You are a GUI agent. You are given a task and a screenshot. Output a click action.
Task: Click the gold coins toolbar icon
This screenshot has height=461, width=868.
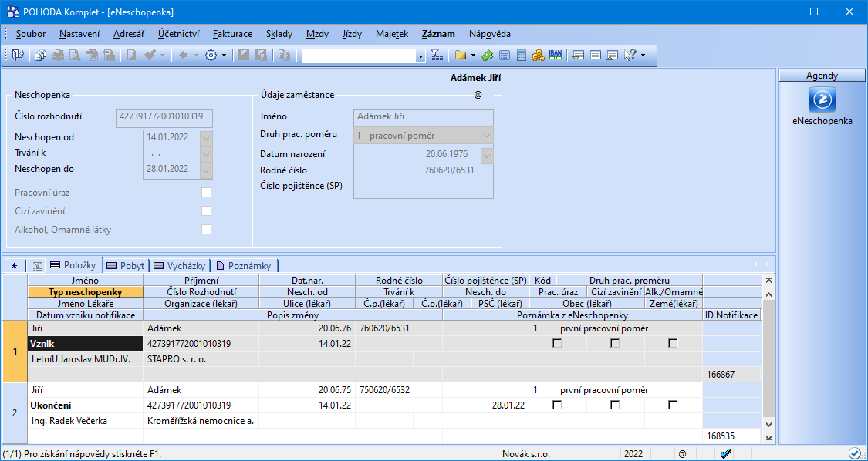click(x=538, y=55)
